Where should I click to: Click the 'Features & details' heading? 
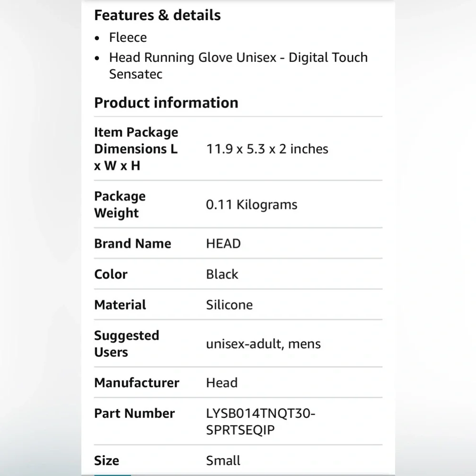[157, 15]
